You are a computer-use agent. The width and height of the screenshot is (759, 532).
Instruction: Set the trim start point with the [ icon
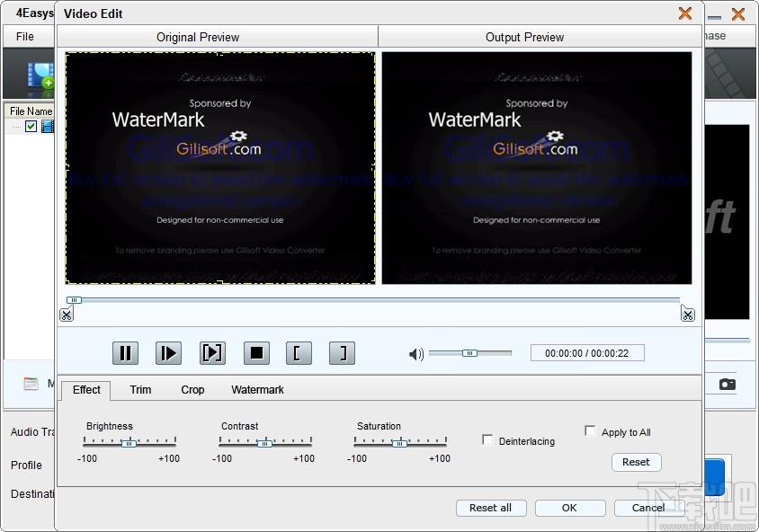tap(299, 352)
